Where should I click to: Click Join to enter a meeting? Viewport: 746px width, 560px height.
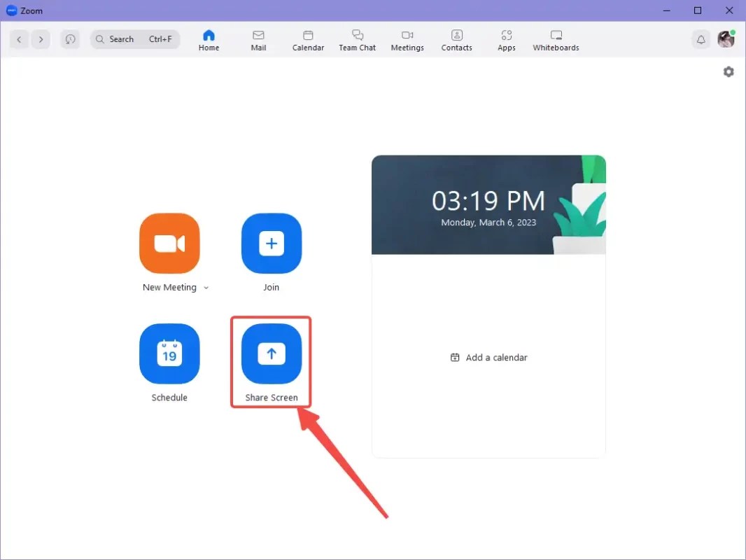click(x=271, y=244)
